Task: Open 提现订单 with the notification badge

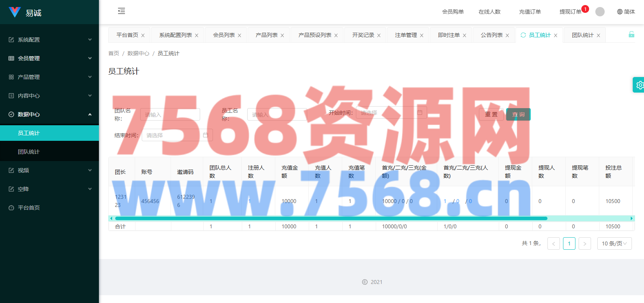Action: coord(570,12)
